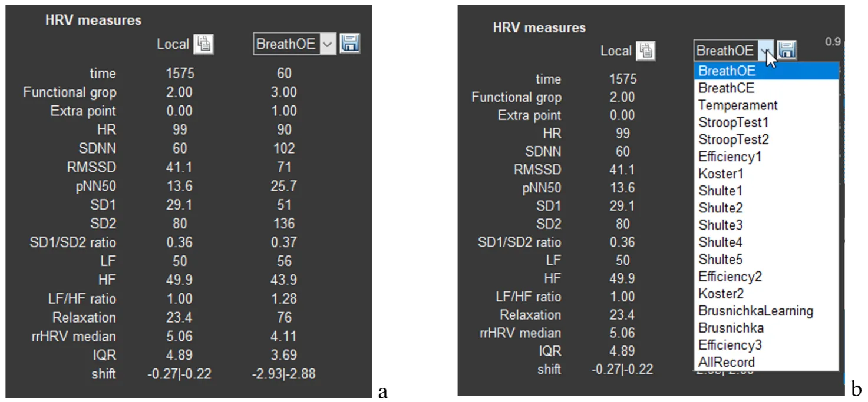Choose Koster1 from the dropdown options
Viewport: 868px width, 402px height.
pyautogui.click(x=722, y=174)
